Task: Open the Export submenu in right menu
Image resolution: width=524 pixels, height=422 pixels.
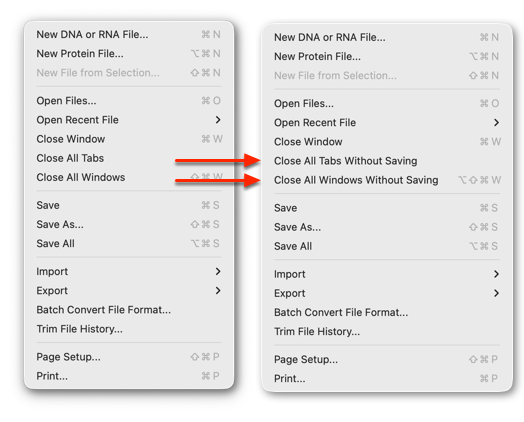Action: coord(387,293)
